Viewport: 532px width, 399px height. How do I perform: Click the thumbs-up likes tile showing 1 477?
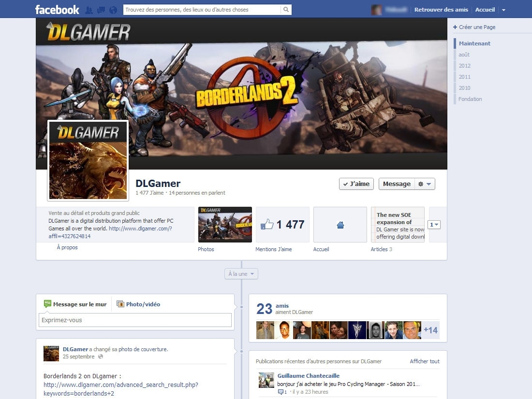pyautogui.click(x=282, y=225)
